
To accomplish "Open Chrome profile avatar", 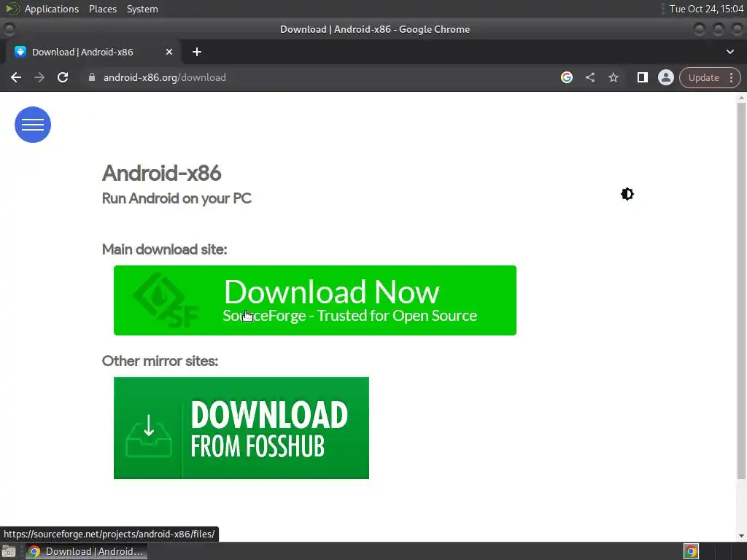I will pos(665,77).
